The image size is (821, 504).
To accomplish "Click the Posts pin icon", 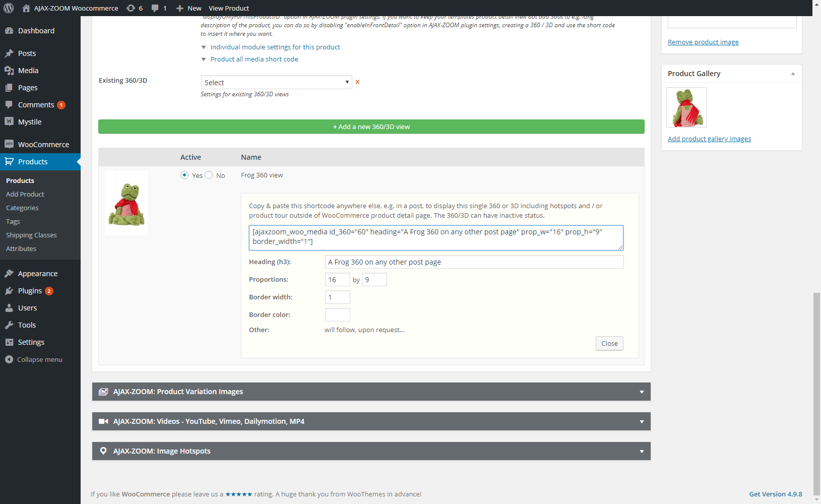I will pyautogui.click(x=9, y=53).
